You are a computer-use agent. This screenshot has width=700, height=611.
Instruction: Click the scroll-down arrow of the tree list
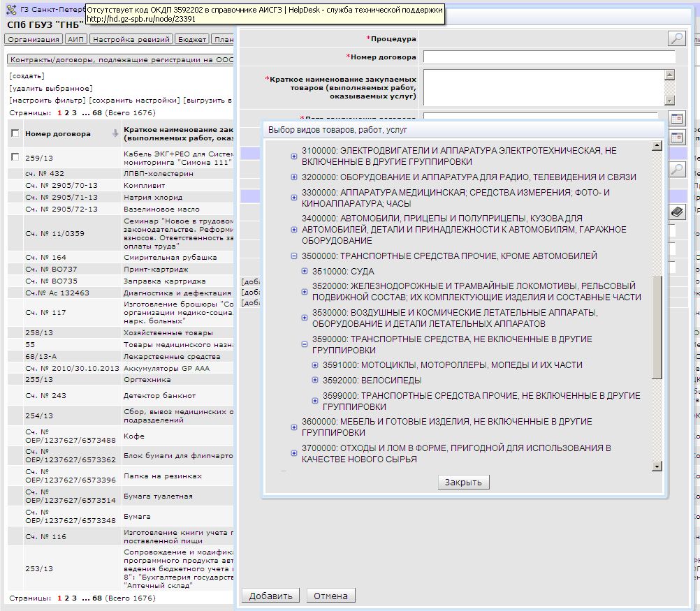pyautogui.click(x=656, y=466)
